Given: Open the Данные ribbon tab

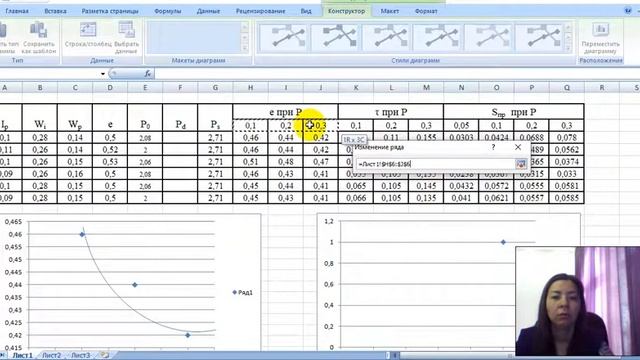Looking at the screenshot, I should point(208,11).
